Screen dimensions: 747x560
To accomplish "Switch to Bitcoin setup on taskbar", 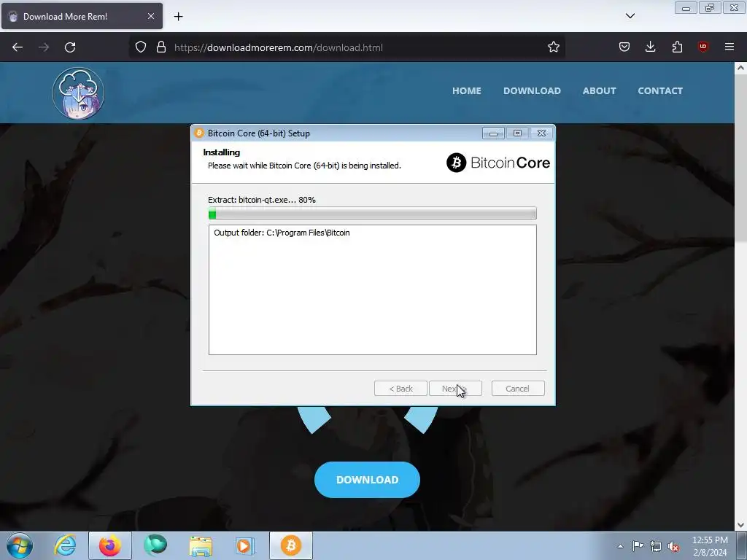I will 291,545.
